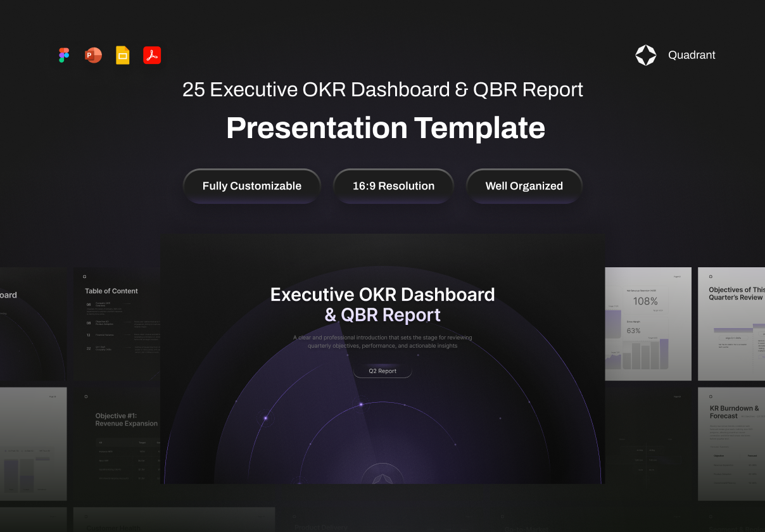The height and width of the screenshot is (532, 765).
Task: Click the small logo on Objective #1 slide
Action: pos(85,396)
